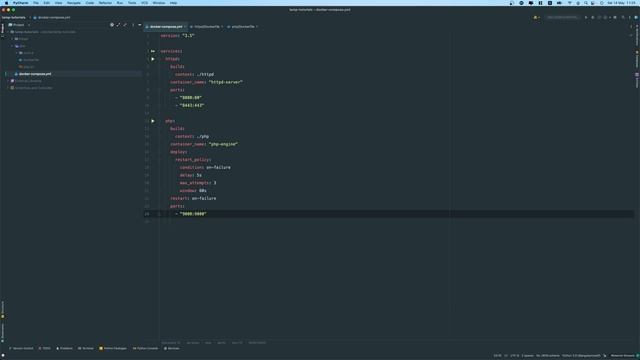The width and height of the screenshot is (640, 360).
Task: Switch to httpd/Dockerfile editor tab
Action: tap(207, 27)
